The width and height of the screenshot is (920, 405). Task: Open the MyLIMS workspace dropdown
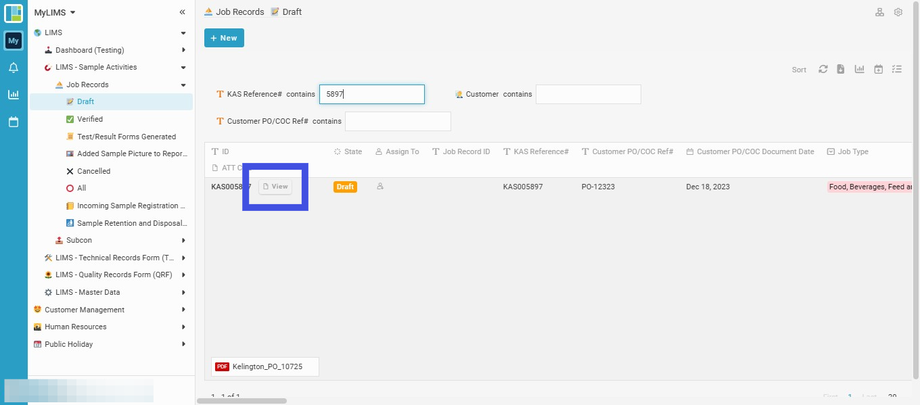click(x=55, y=12)
